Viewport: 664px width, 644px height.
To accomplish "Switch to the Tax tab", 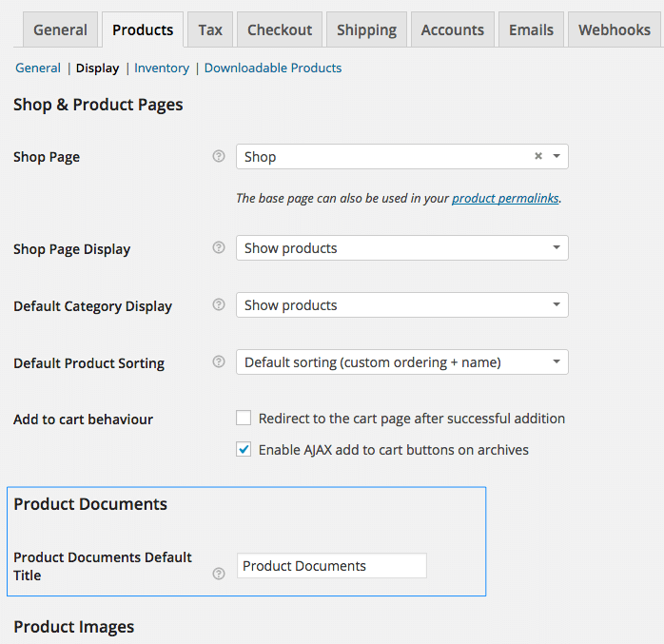I will coord(210,30).
